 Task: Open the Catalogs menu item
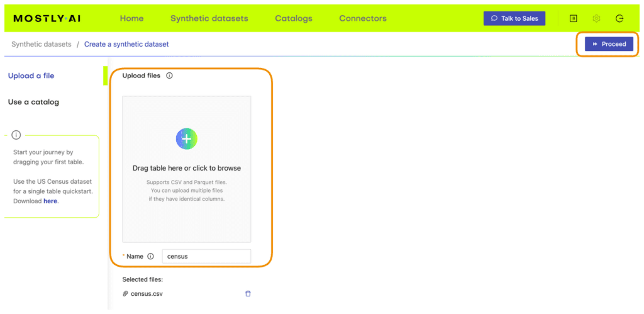pos(294,18)
